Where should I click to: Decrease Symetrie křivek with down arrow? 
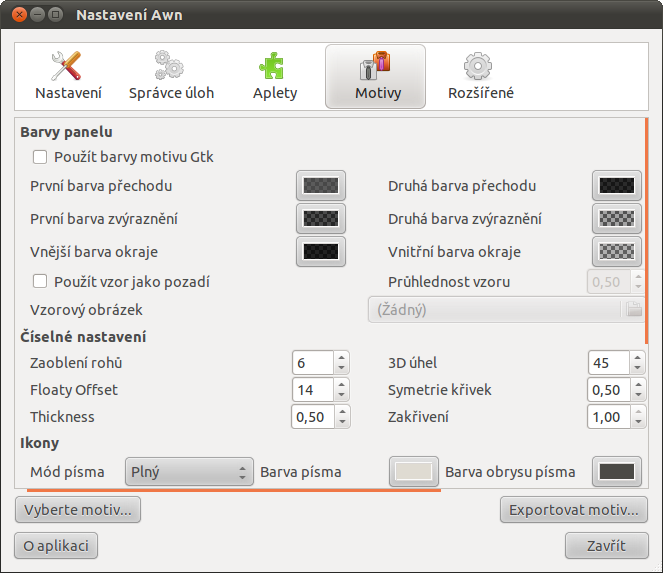click(638, 395)
